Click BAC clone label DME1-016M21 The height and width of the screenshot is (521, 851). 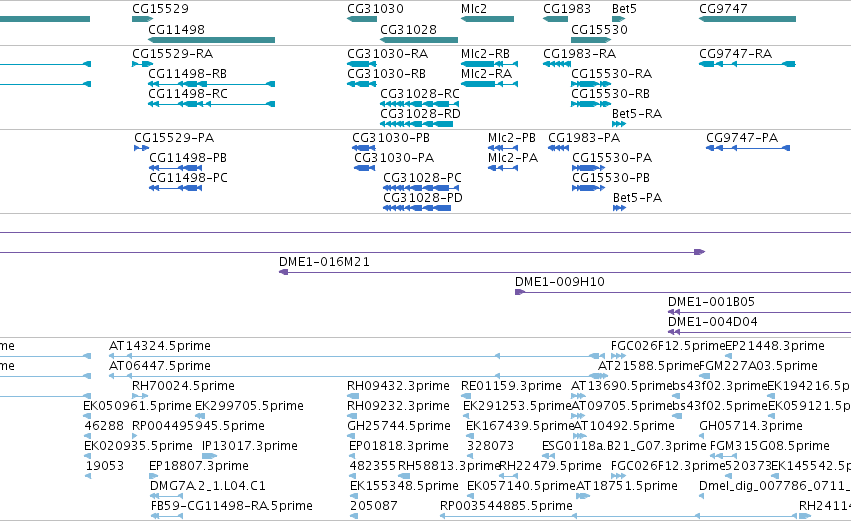click(x=324, y=262)
